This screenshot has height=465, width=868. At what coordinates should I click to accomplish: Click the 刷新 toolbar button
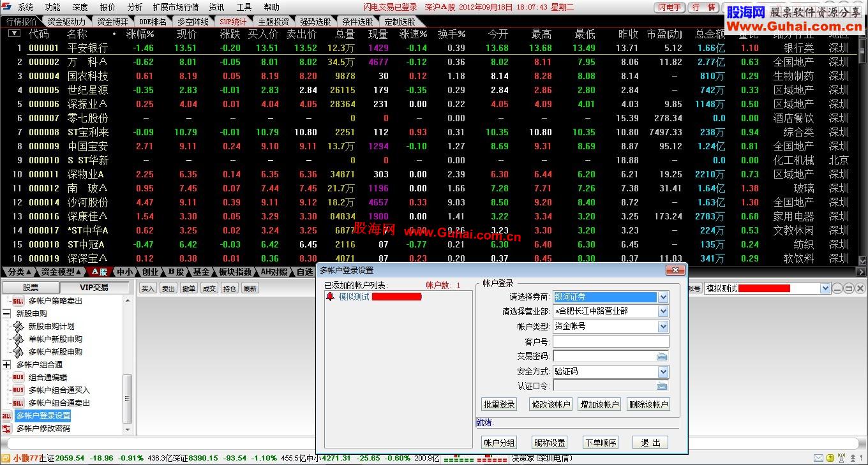pyautogui.click(x=250, y=288)
